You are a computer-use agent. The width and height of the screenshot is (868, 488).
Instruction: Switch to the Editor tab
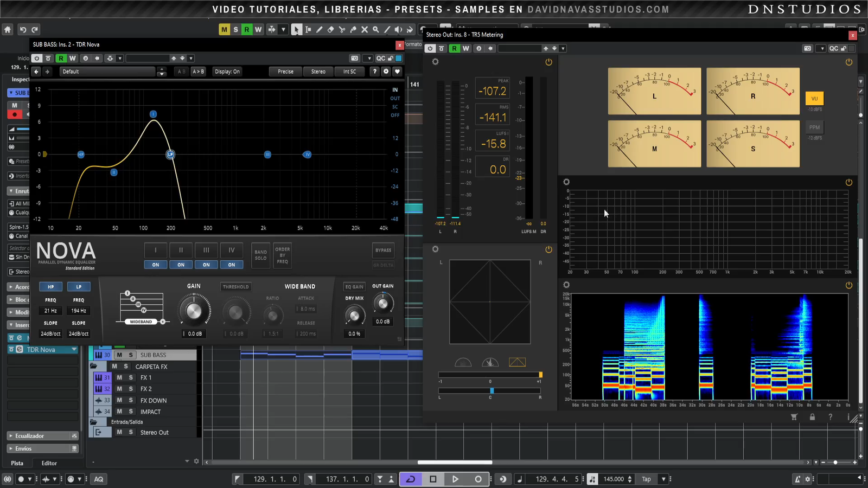click(x=49, y=463)
